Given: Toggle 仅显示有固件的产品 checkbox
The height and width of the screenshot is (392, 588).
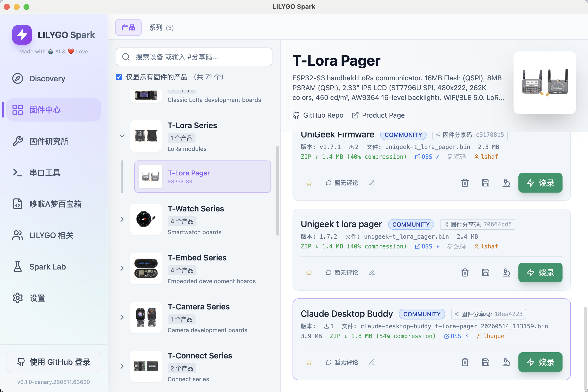Looking at the screenshot, I should 119,77.
